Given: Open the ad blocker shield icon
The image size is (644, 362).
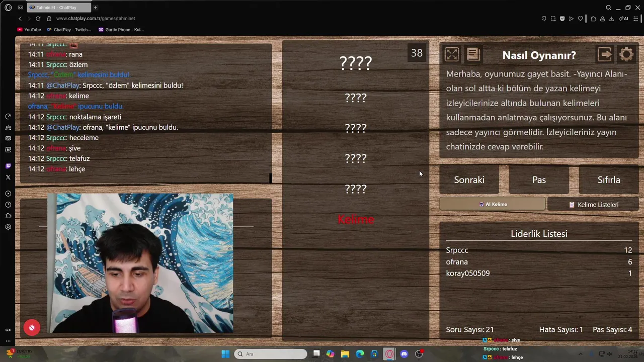Looking at the screenshot, I should (562, 19).
